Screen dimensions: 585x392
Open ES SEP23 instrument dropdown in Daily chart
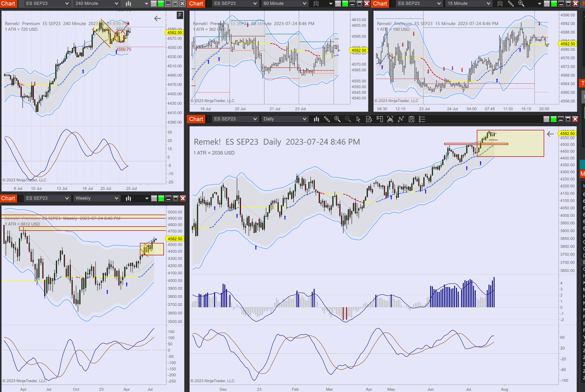click(x=235, y=119)
